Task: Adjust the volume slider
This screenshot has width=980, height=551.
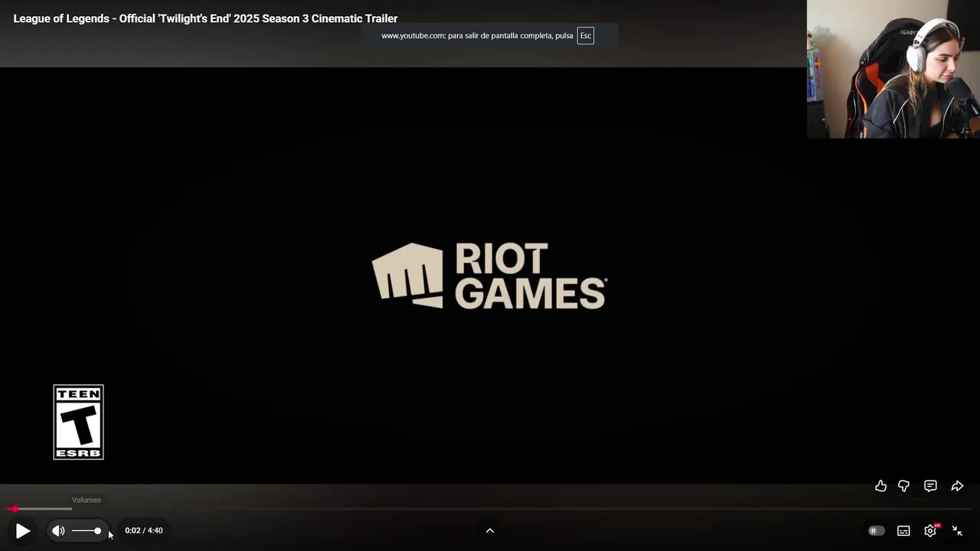Action: [87, 530]
